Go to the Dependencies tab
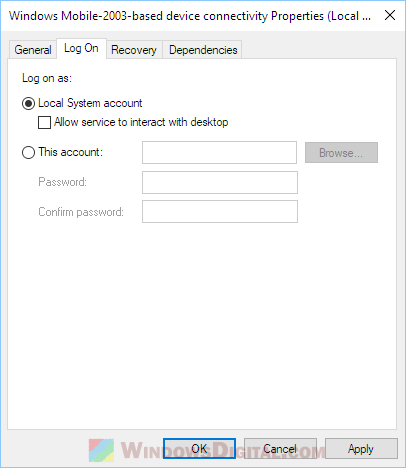 (203, 50)
